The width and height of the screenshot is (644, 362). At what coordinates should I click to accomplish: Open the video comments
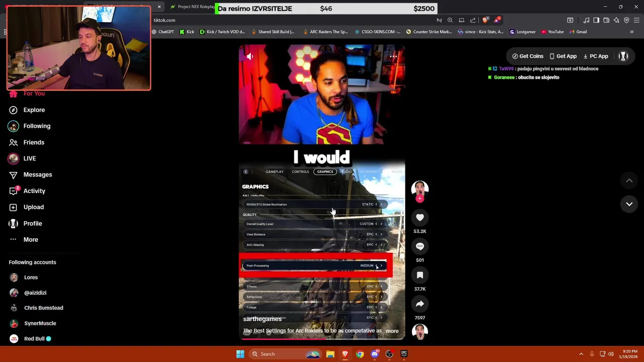click(420, 246)
